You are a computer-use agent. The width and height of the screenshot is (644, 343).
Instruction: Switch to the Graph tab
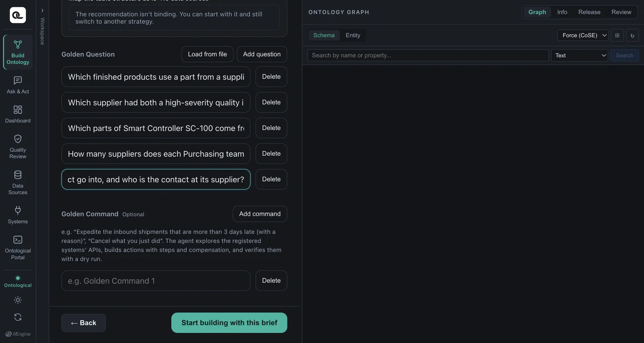[x=537, y=12]
